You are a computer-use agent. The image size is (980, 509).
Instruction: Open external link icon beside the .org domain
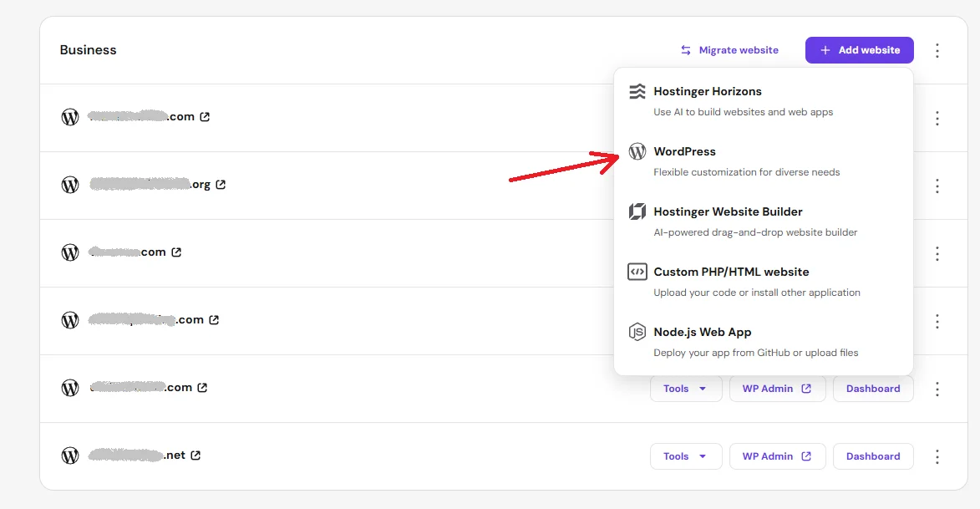tap(221, 185)
